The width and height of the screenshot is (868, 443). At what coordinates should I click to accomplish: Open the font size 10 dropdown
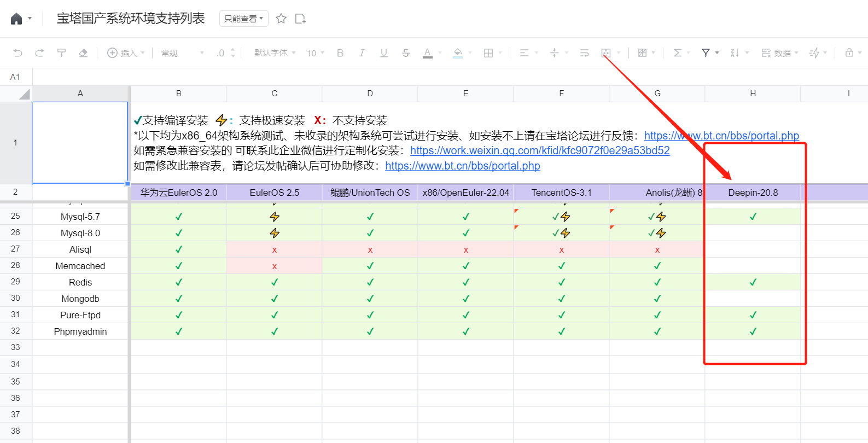(316, 53)
